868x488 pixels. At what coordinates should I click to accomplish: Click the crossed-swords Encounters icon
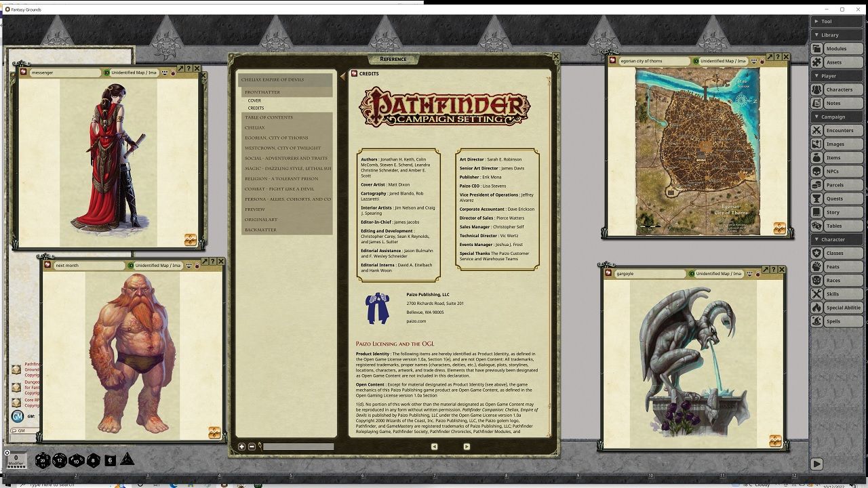[817, 130]
